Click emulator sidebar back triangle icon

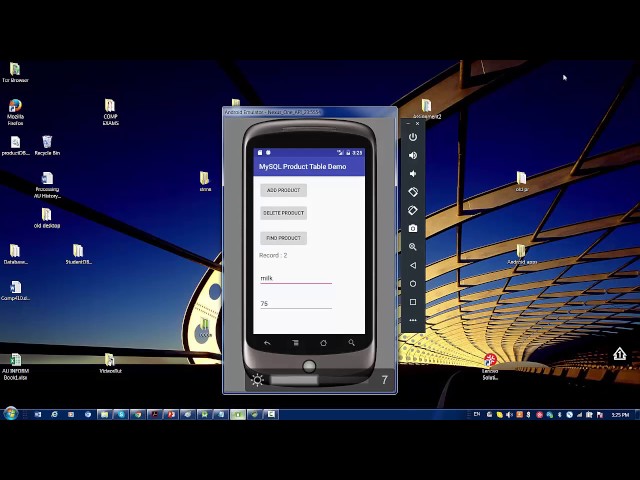click(x=413, y=265)
